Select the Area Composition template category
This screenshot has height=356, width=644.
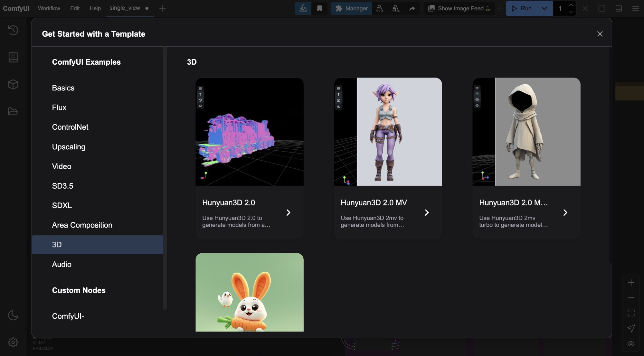tap(97, 225)
